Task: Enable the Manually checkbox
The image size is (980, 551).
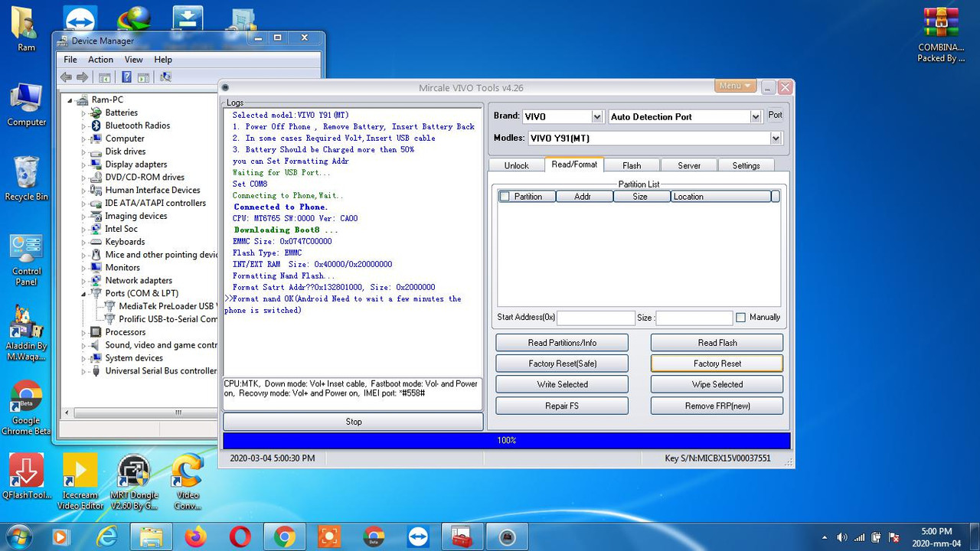Action: 740,317
